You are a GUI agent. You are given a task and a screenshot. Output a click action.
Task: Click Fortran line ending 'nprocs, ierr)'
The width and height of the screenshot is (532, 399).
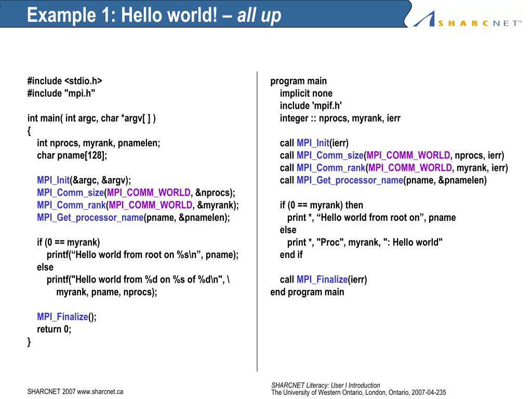point(392,155)
